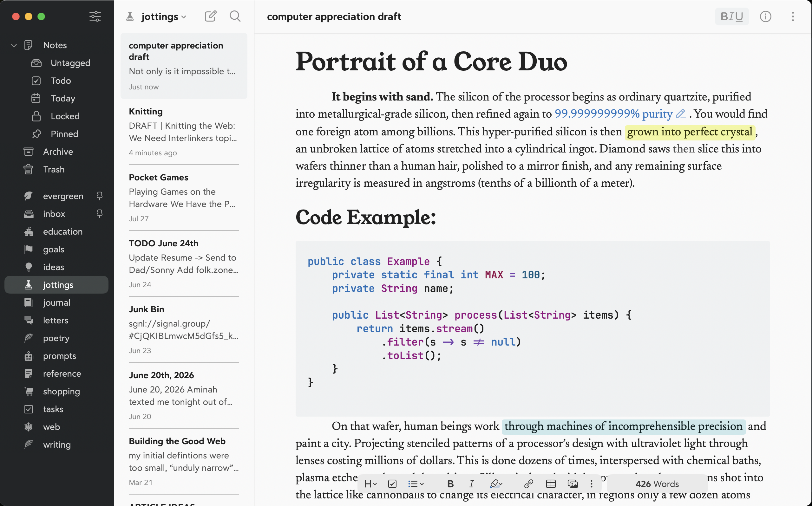This screenshot has width=812, height=506.
Task: Open the Pocket Games note
Action: tap(184, 198)
